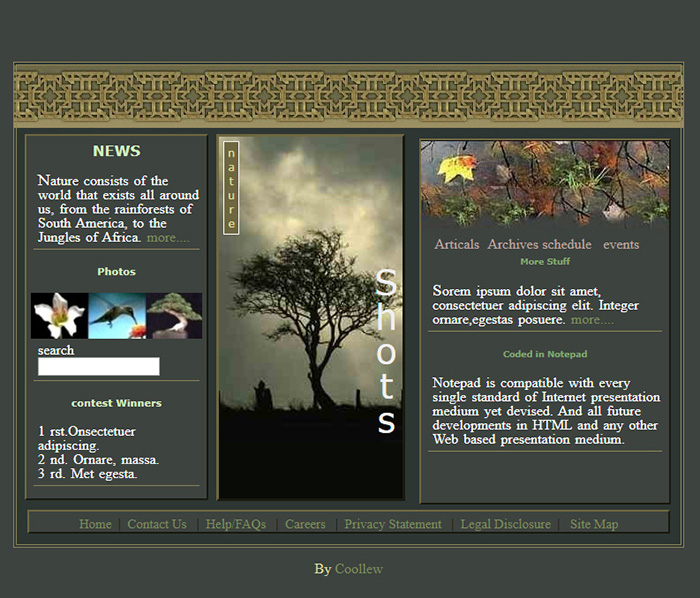
Task: Click the Coollew author link
Action: click(x=359, y=569)
